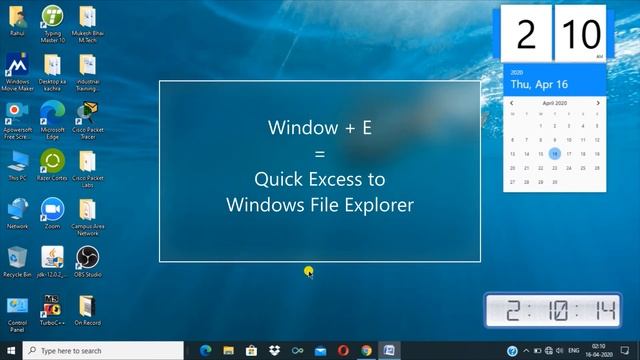Screen dimensions: 640x360
Task: Click the digital clock widget showing 2:10:14
Action: [553, 310]
